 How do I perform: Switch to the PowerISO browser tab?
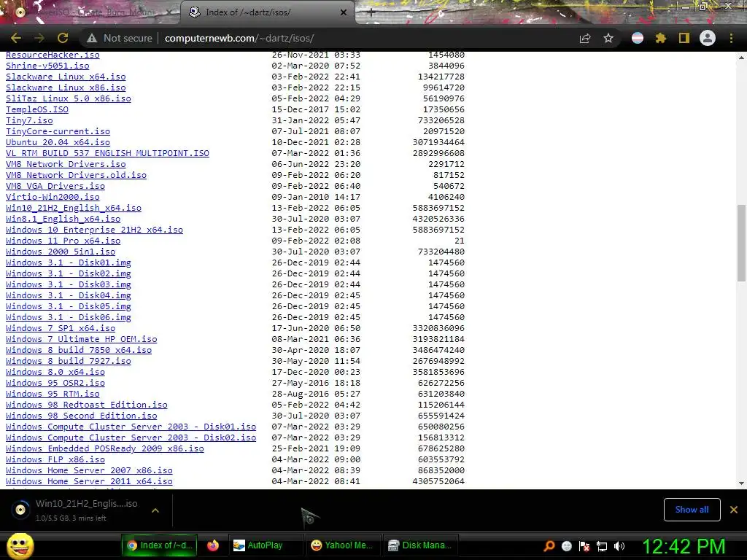pos(90,12)
